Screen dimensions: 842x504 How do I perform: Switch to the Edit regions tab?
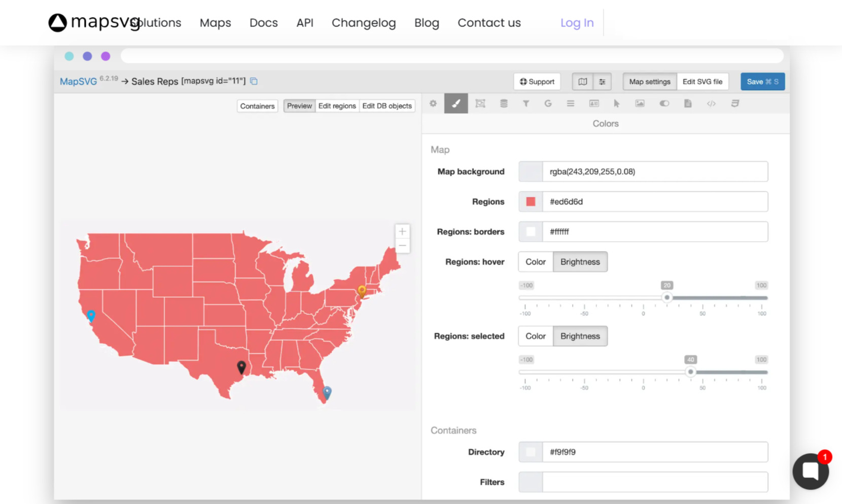tap(337, 105)
